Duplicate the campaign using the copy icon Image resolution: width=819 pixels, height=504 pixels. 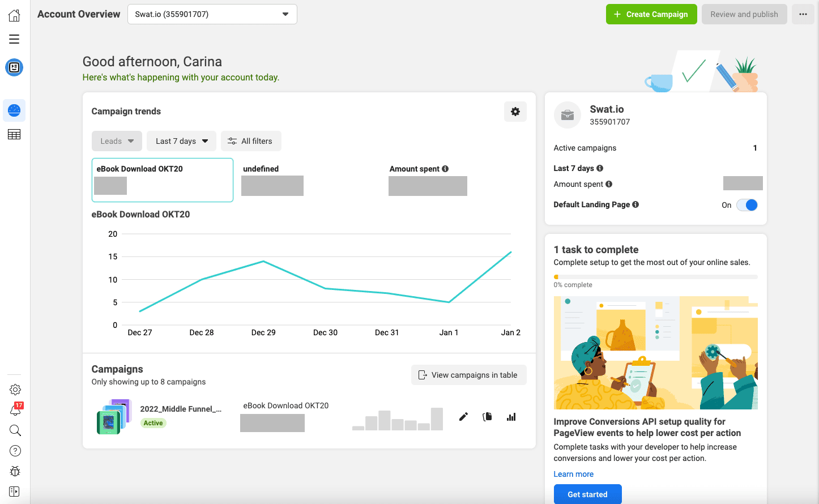pyautogui.click(x=487, y=416)
